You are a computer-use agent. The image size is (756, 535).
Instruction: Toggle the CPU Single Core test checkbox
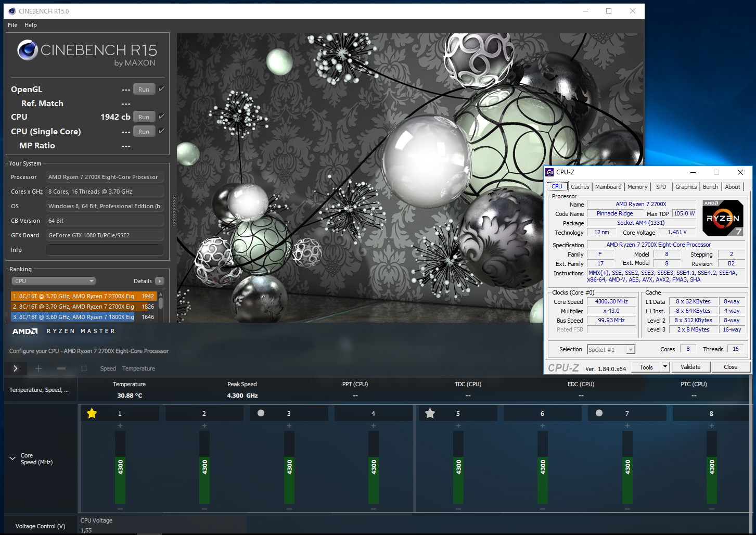161,131
